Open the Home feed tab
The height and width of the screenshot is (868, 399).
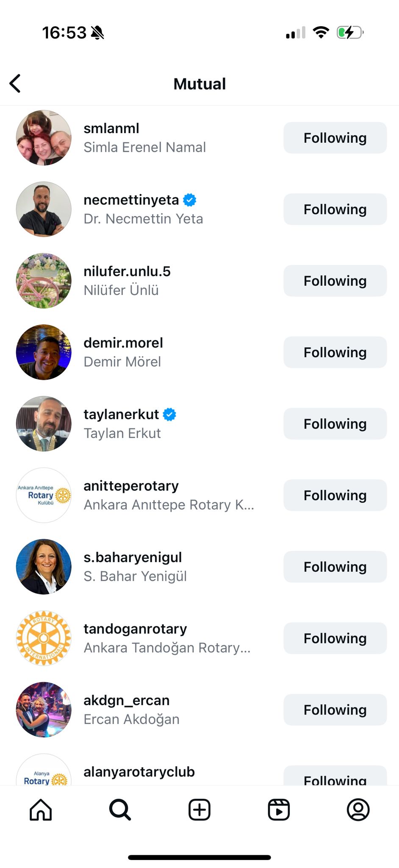tap(41, 810)
